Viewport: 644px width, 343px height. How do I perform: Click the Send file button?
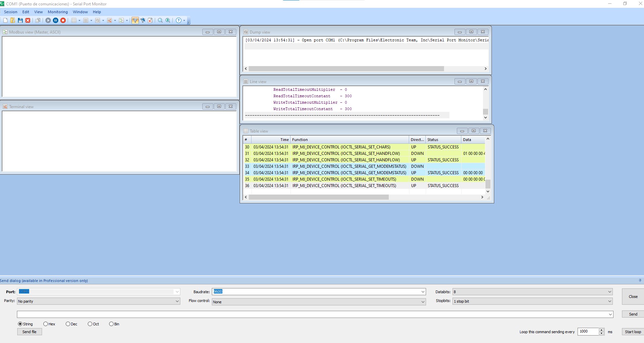(29, 332)
